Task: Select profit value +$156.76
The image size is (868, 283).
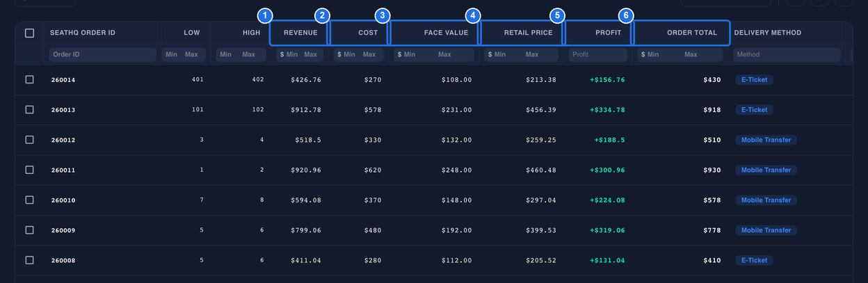Action: 607,80
